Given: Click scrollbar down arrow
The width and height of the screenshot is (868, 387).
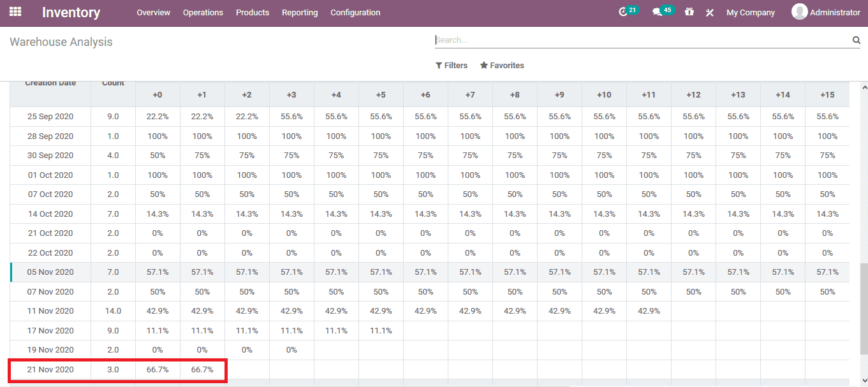Looking at the screenshot, I should click(864, 381).
